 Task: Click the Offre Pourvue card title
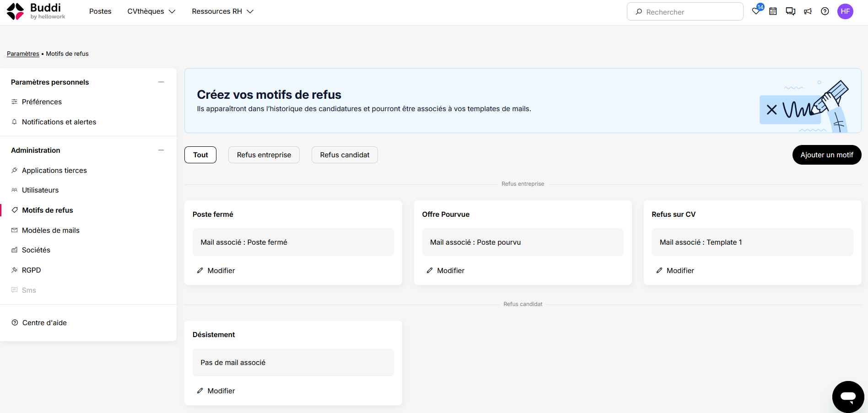coord(446,214)
